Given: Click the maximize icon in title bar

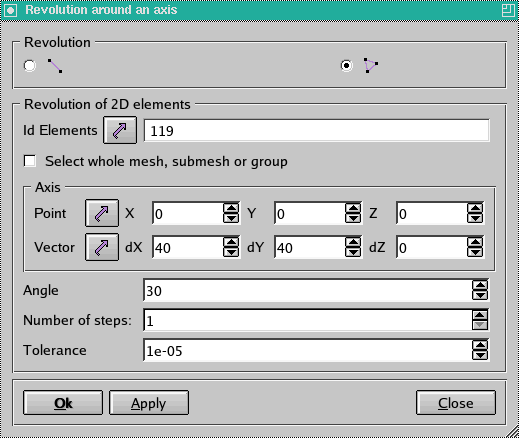Looking at the screenshot, I should [x=508, y=10].
